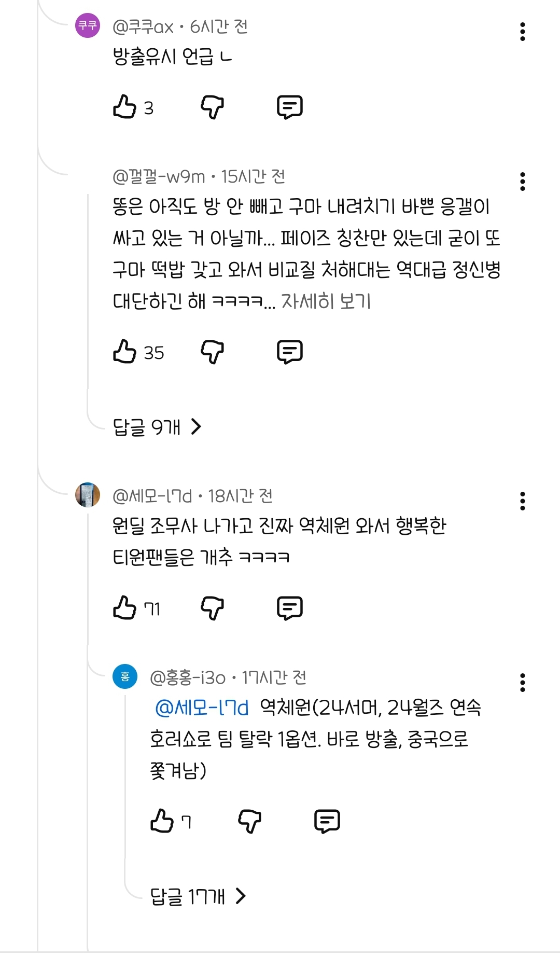The width and height of the screenshot is (560, 956).
Task: Dislike the @껄껄-w9m comment
Action: click(212, 352)
